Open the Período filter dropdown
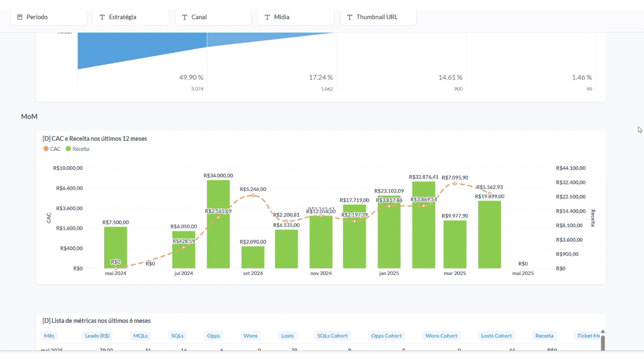 [48, 17]
